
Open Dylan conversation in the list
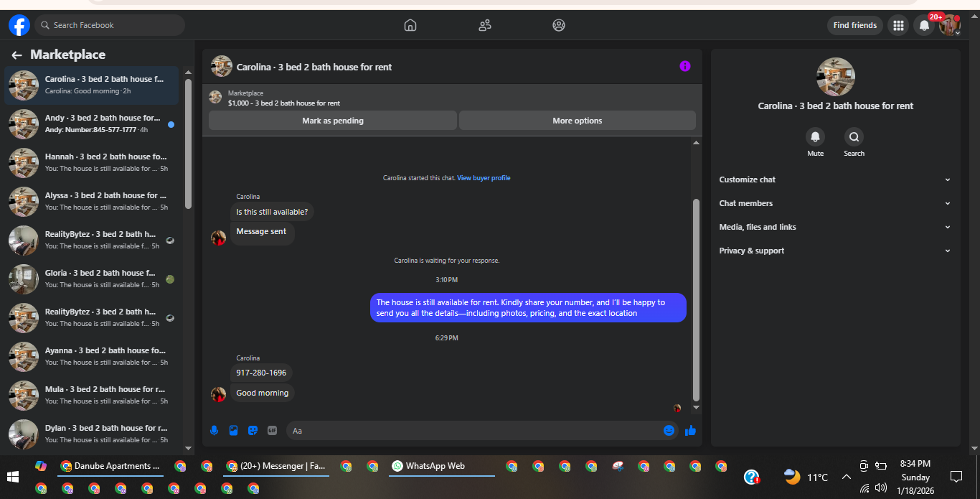92,434
